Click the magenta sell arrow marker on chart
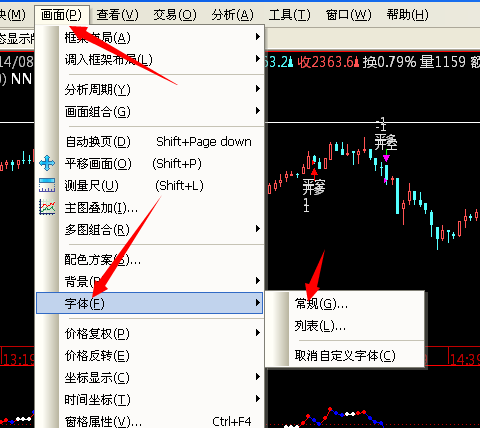Screen dimensions: 480x428 click(x=386, y=158)
